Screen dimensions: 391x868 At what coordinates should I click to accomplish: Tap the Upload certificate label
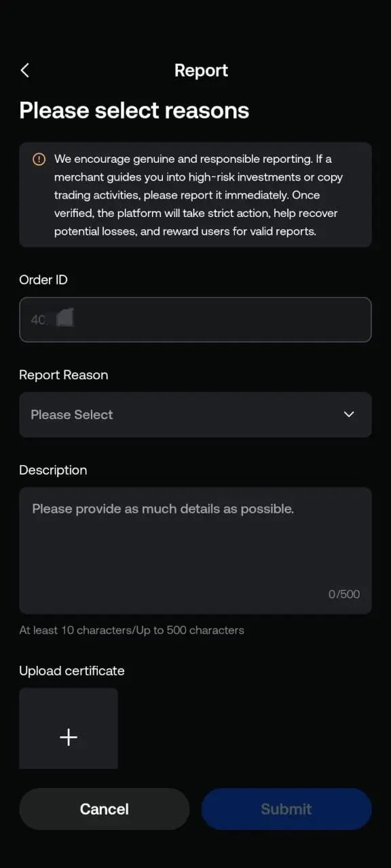(x=72, y=671)
